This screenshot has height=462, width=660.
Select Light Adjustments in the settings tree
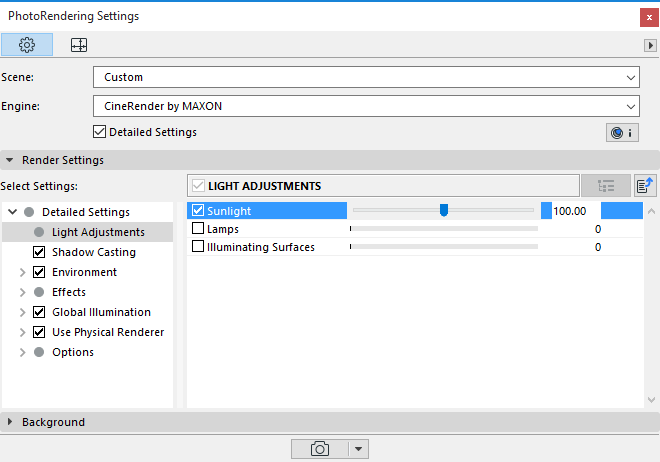(x=98, y=232)
